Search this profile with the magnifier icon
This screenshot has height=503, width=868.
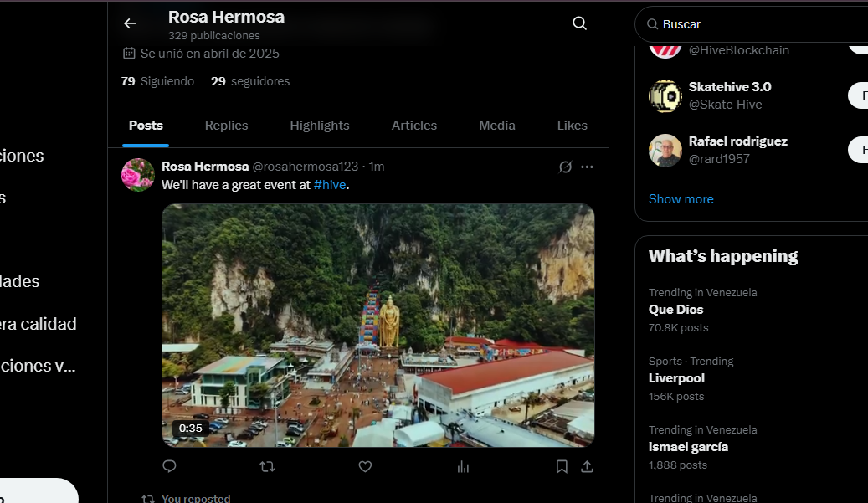(579, 23)
